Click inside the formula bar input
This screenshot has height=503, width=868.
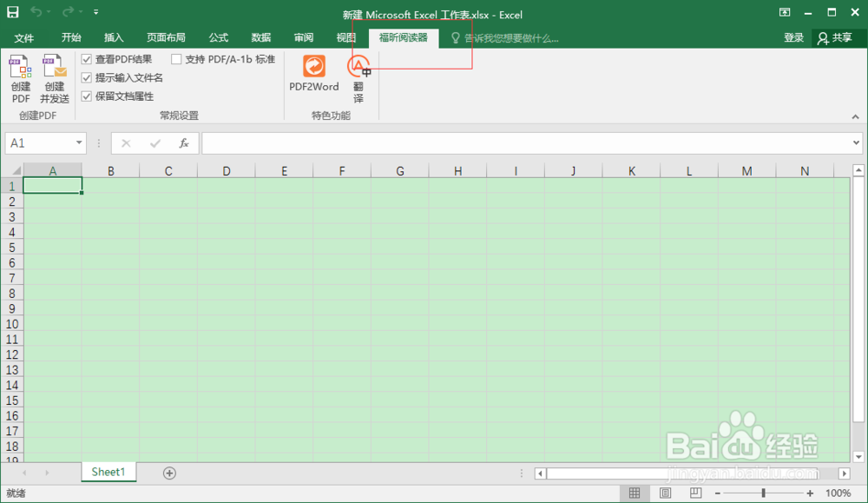tap(526, 143)
